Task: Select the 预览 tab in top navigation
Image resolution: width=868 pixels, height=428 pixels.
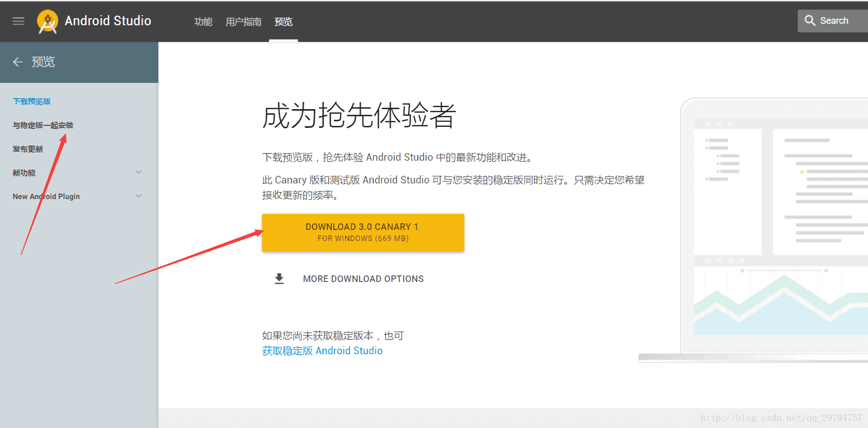Action: (283, 22)
